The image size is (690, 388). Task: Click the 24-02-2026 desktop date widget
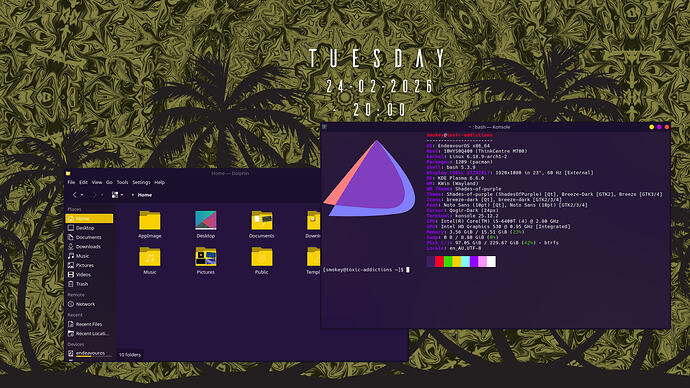coord(379,86)
